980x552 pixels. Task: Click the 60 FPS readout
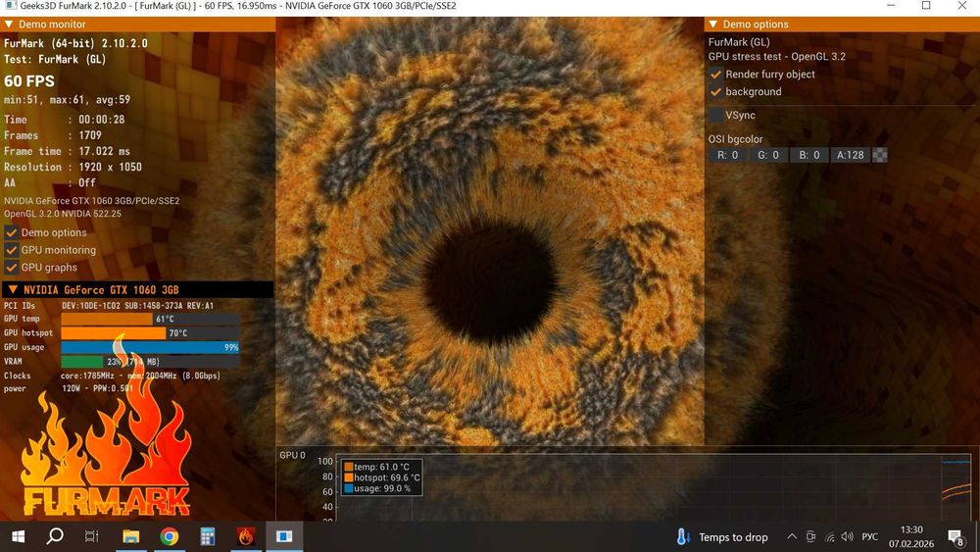pos(29,81)
